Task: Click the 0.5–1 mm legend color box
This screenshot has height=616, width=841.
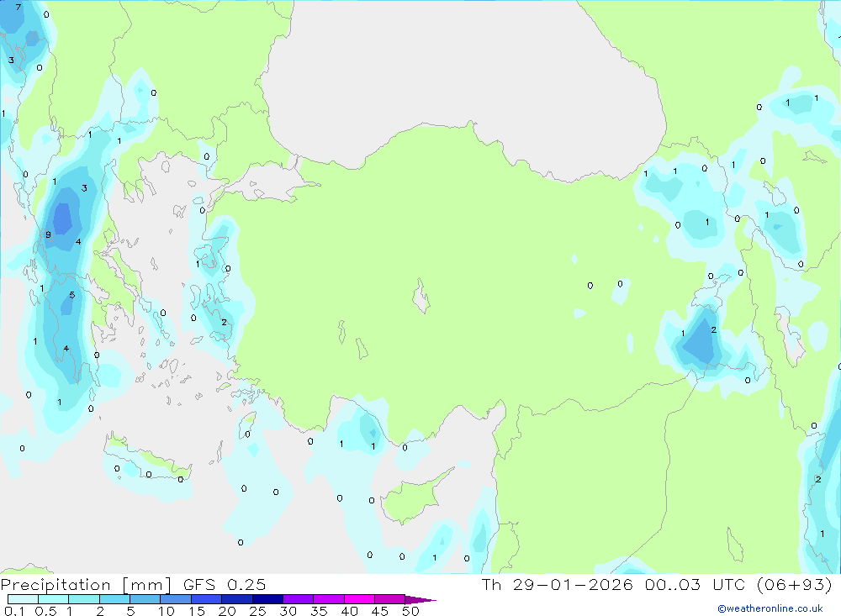Action: [54, 599]
